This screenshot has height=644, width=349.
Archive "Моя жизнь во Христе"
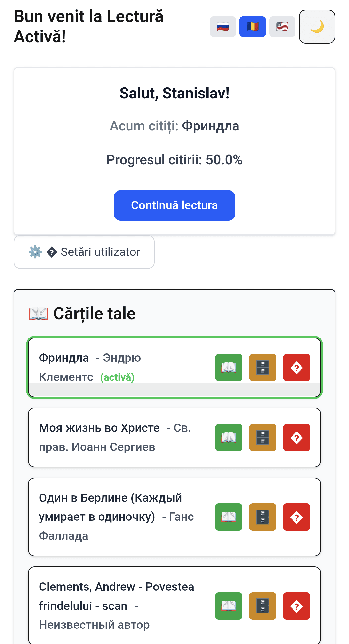point(262,438)
